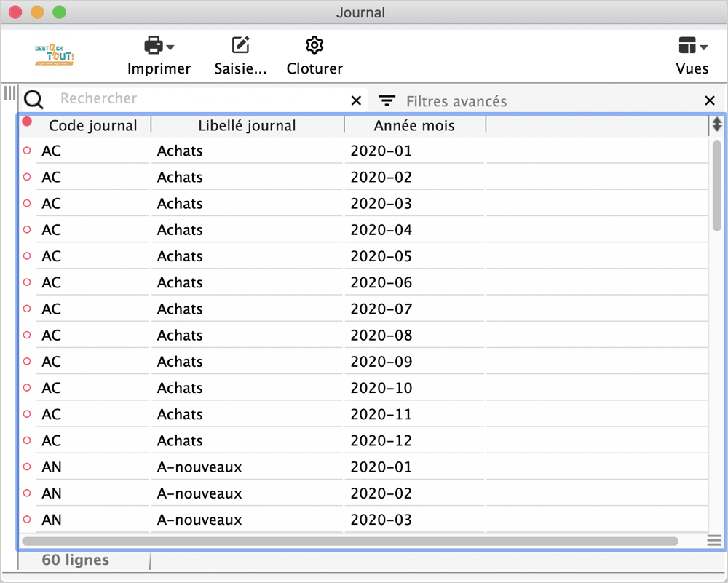The image size is (728, 583).
Task: Click the horizontal scrollbar thumb
Action: click(350, 542)
